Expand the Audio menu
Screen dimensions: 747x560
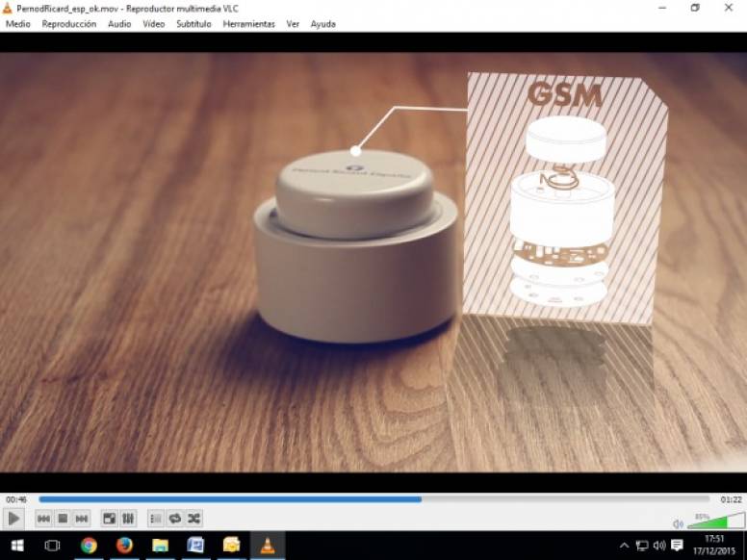tap(119, 24)
